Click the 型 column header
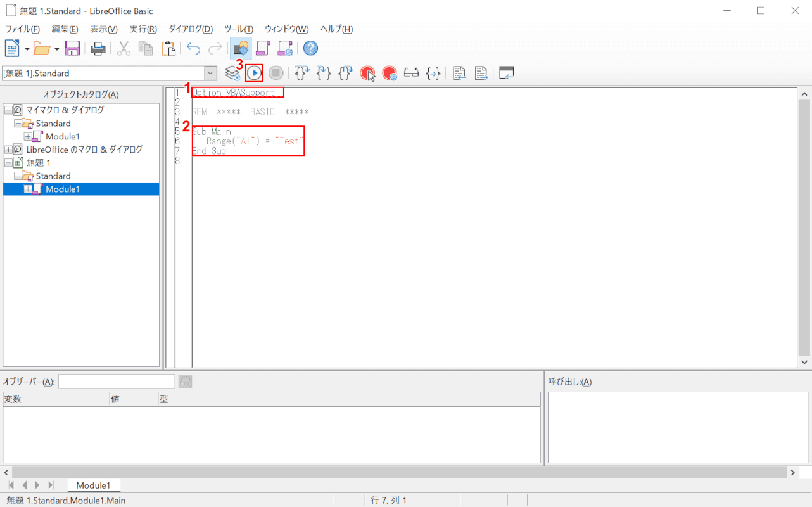 click(349, 399)
